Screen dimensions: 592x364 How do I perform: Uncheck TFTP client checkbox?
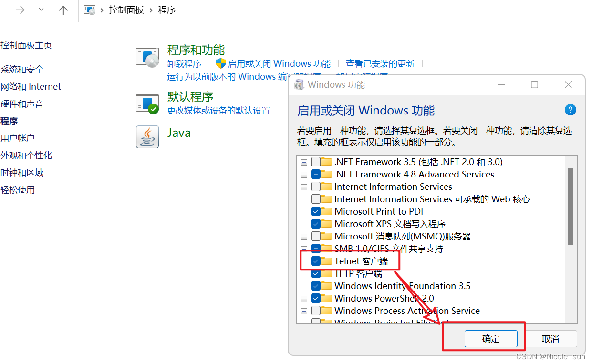[x=316, y=274]
